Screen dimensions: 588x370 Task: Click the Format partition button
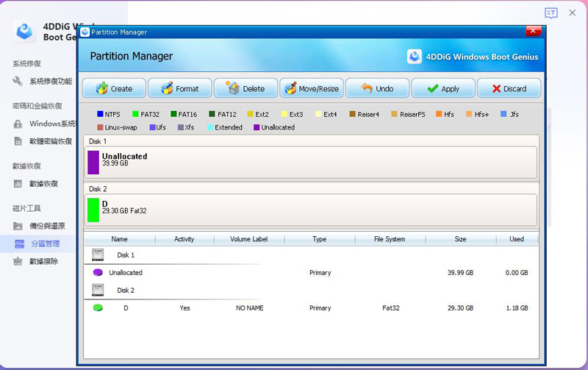click(179, 88)
